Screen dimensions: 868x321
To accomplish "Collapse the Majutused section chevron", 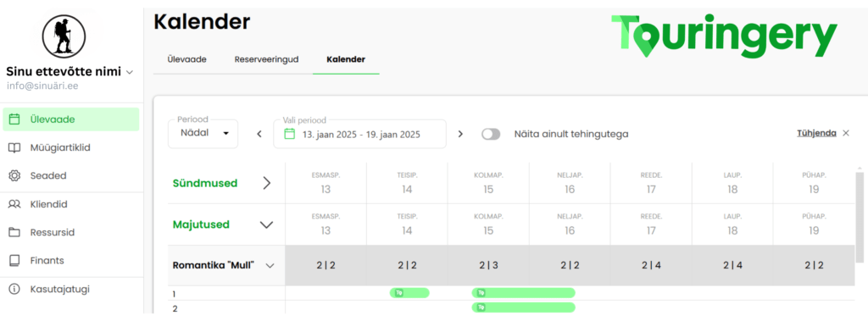I will coord(267,224).
